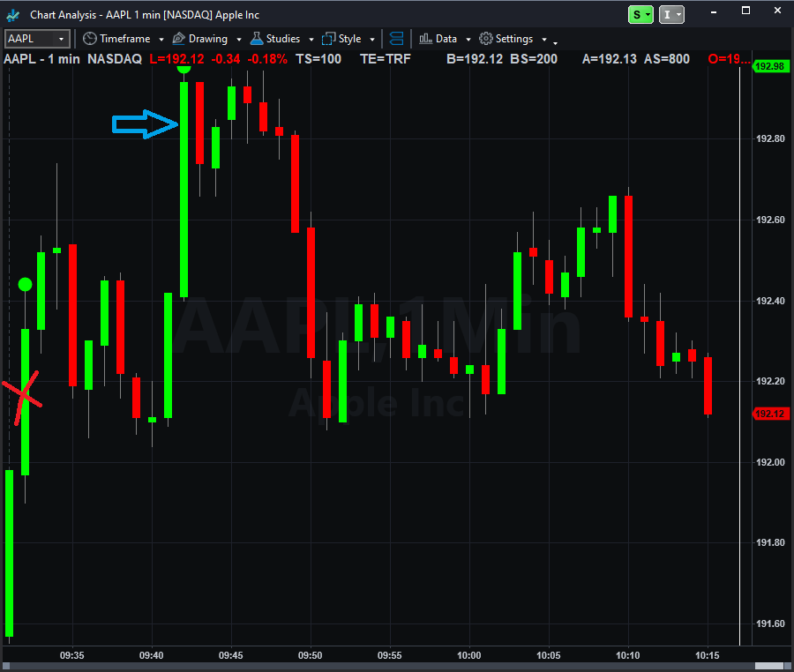
Task: Click the Timeframe clock icon
Action: point(90,39)
